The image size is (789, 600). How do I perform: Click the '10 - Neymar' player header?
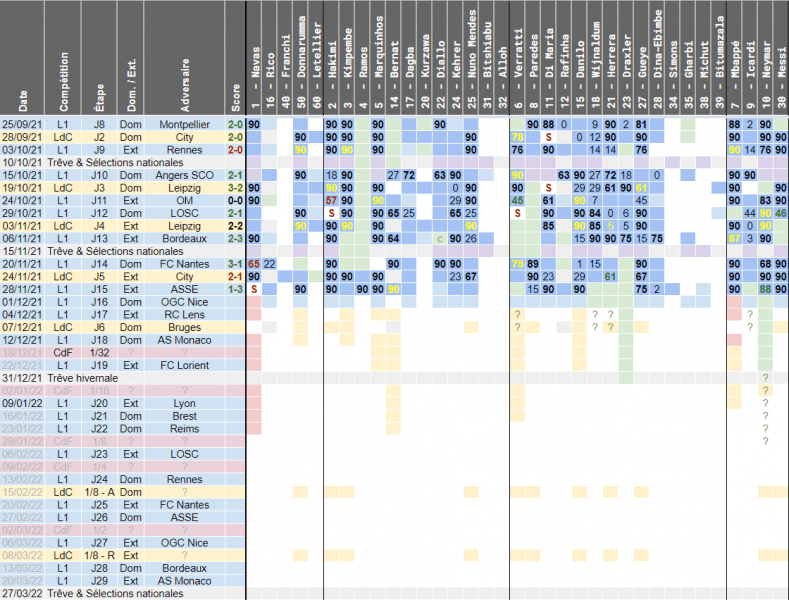(x=766, y=58)
